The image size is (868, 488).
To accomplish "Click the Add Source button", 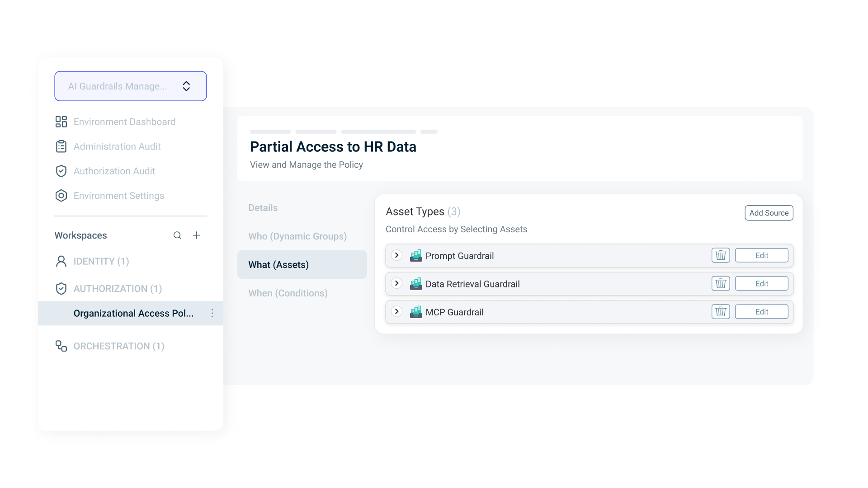I will [x=769, y=213].
